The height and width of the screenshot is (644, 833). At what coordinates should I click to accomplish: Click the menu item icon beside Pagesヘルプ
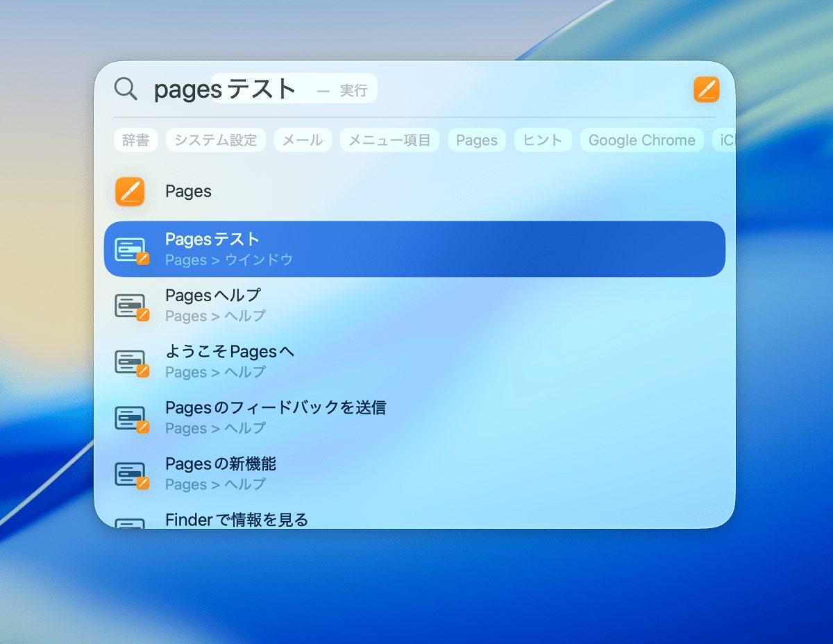[131, 306]
